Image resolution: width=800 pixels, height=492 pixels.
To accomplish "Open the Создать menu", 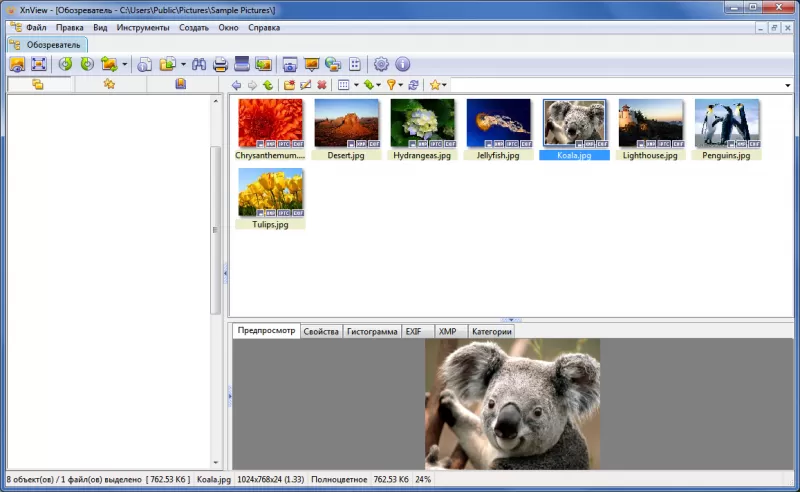I will click(194, 28).
